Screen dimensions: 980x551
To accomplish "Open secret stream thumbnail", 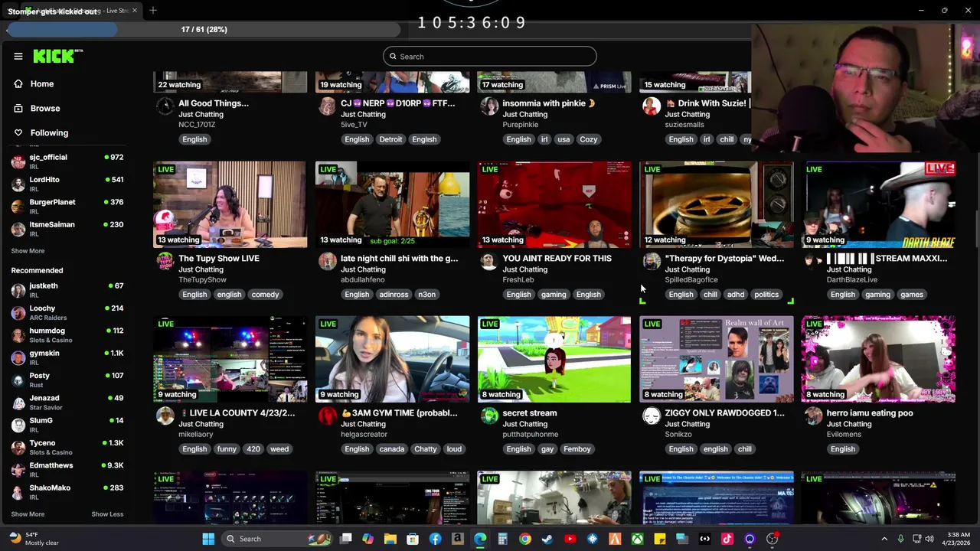I will click(x=554, y=359).
